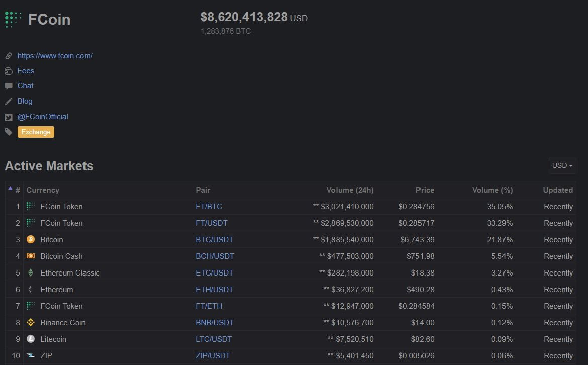Open the Chat link

tap(25, 86)
